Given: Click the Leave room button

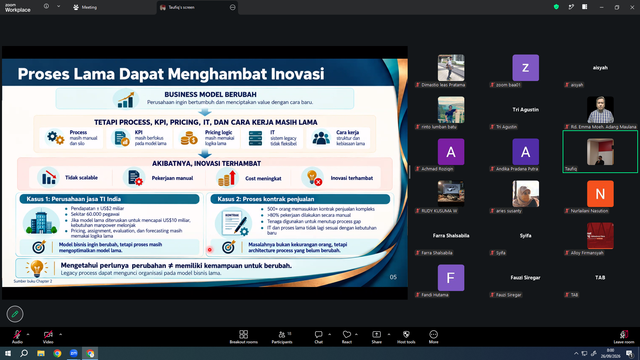Looking at the screenshot, I should tap(624, 337).
